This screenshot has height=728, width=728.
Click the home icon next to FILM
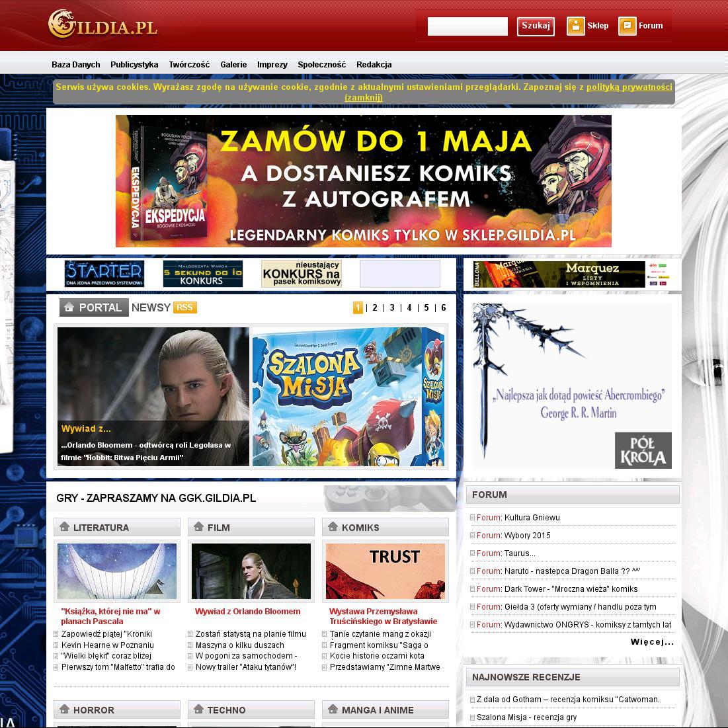(198, 527)
